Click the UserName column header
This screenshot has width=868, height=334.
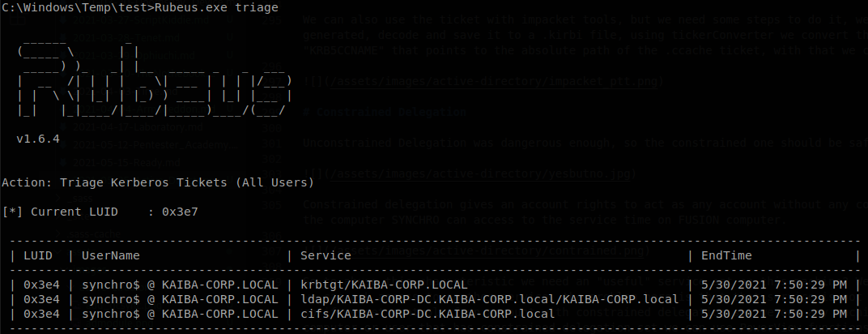pyautogui.click(x=111, y=255)
